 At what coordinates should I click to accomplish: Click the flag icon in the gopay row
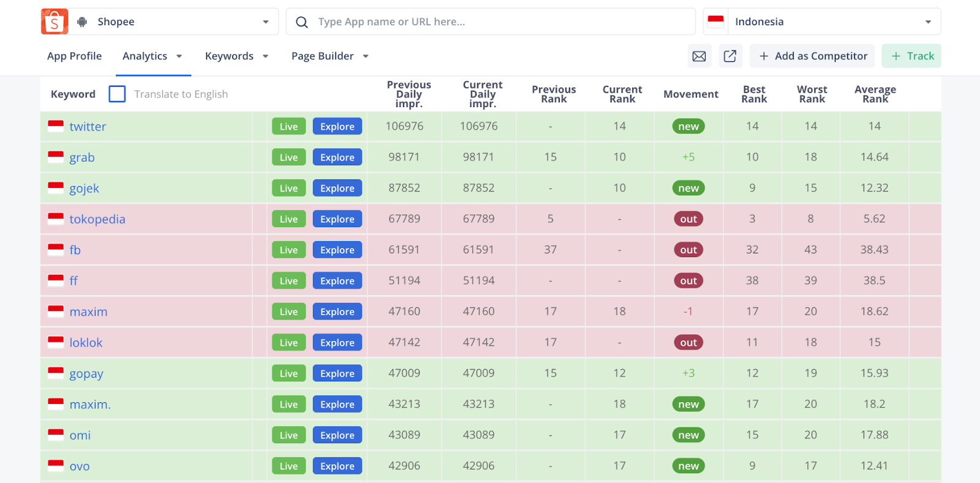click(x=56, y=373)
